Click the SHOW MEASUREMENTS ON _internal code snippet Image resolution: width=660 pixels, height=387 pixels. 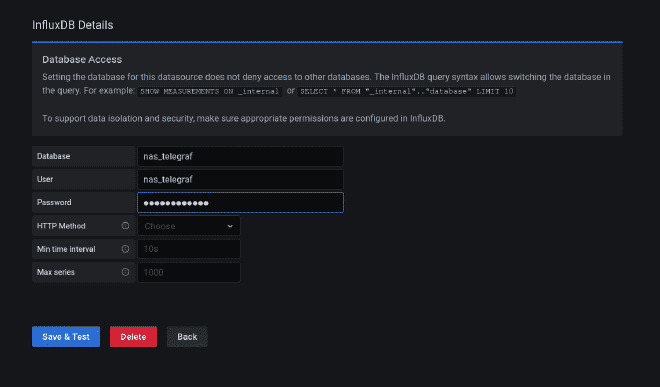pyautogui.click(x=210, y=91)
